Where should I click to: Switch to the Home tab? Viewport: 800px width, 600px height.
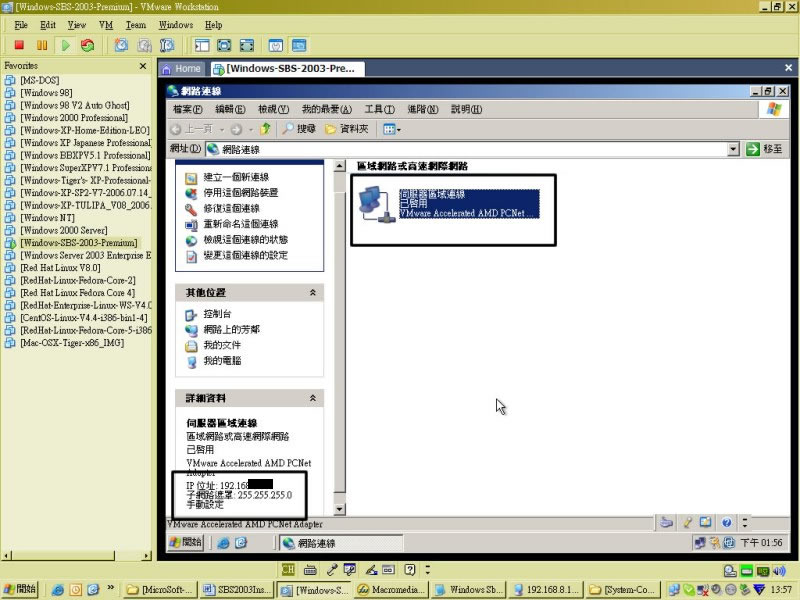click(182, 68)
